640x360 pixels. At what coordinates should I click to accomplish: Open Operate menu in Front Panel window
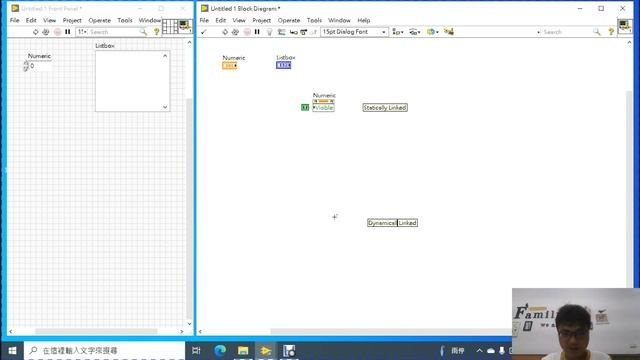coord(99,20)
